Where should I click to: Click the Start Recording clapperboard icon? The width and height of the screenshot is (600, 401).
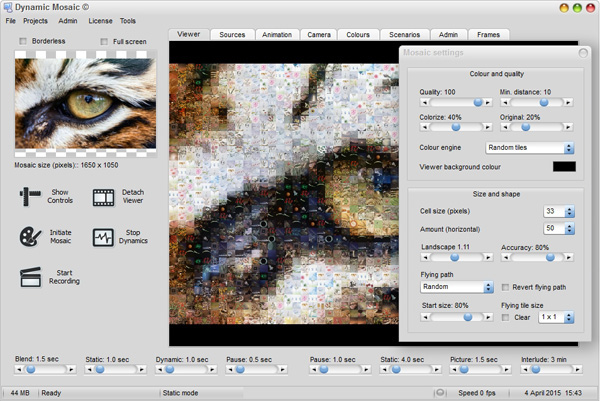tap(32, 275)
